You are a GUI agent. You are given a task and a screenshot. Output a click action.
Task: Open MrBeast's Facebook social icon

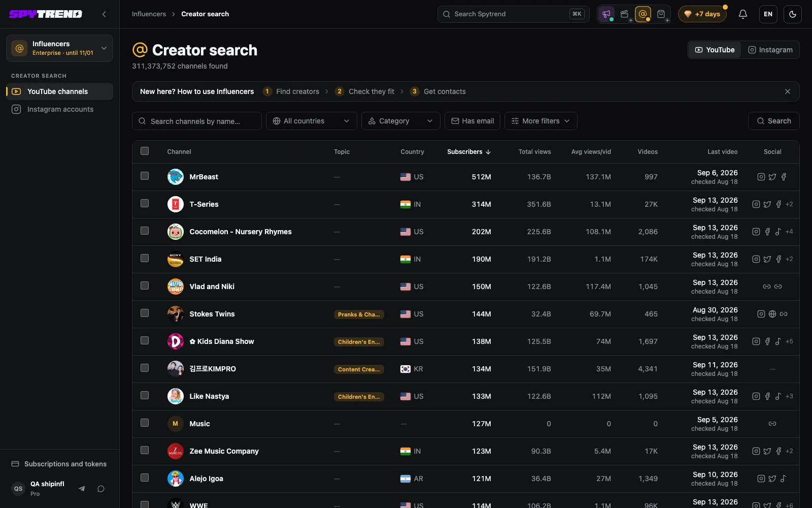coord(784,177)
